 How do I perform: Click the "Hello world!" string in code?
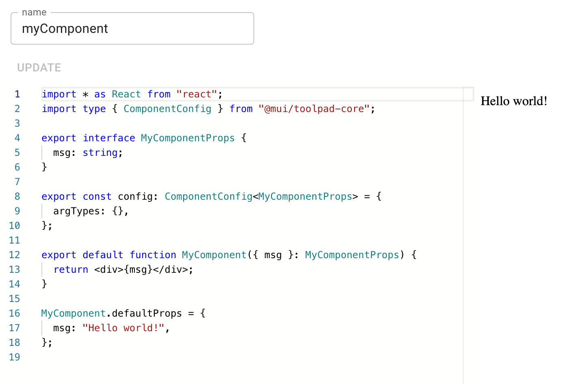point(123,328)
